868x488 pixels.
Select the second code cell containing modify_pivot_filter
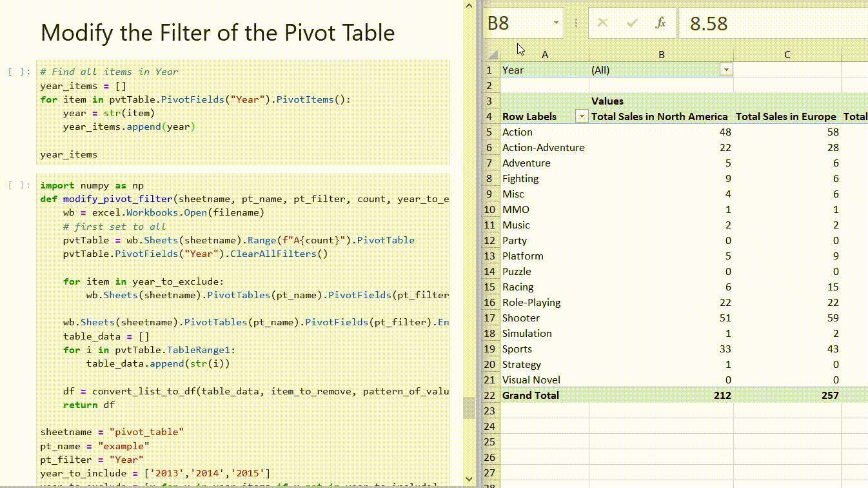[226, 290]
